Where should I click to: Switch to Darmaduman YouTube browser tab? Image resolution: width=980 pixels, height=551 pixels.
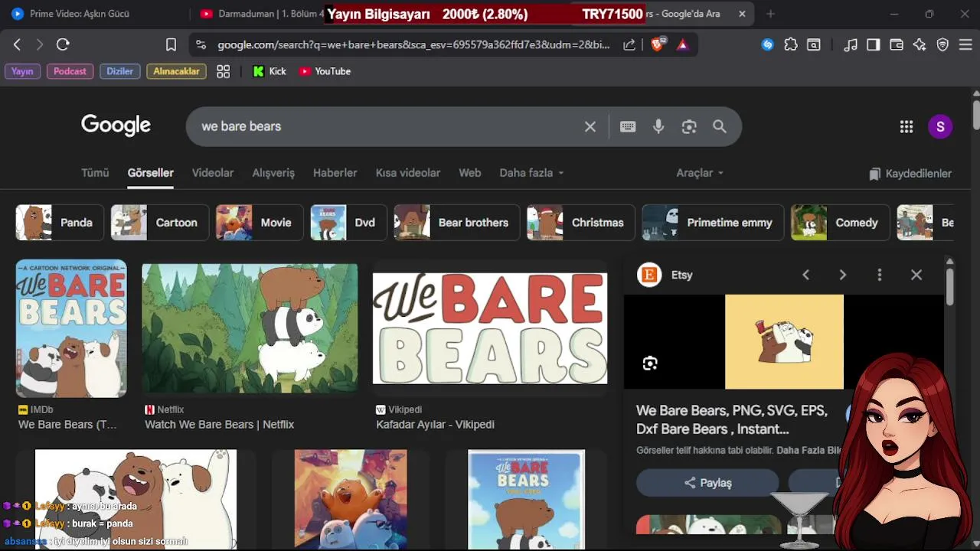click(260, 14)
